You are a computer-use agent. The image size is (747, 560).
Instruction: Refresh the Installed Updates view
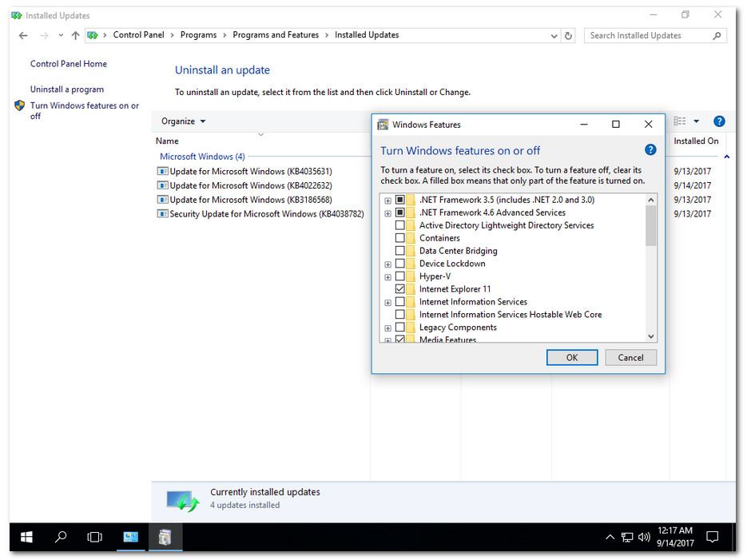click(568, 36)
